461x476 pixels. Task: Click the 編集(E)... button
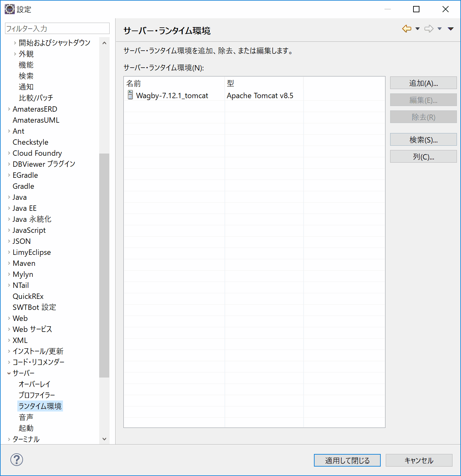(423, 100)
